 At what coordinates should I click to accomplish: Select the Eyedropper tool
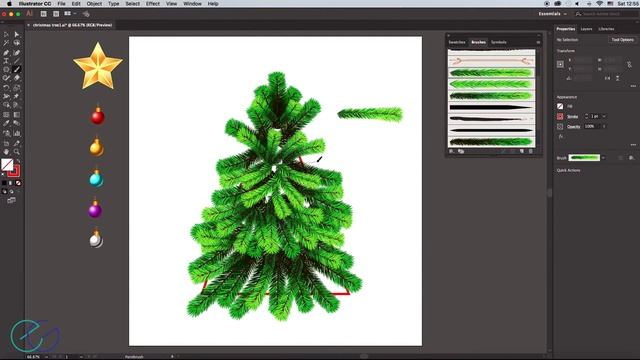6,123
